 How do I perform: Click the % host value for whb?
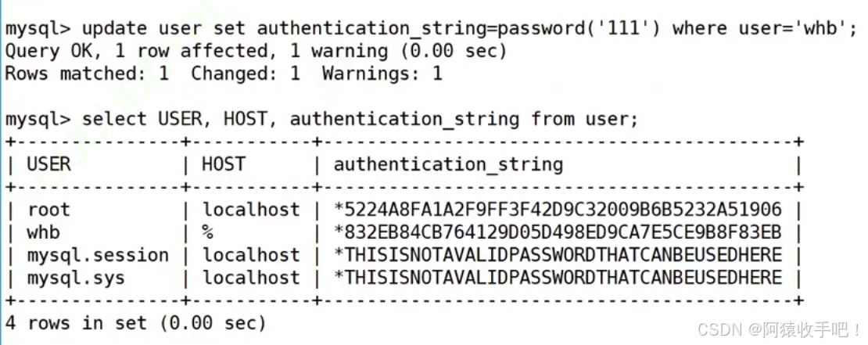click(207, 232)
